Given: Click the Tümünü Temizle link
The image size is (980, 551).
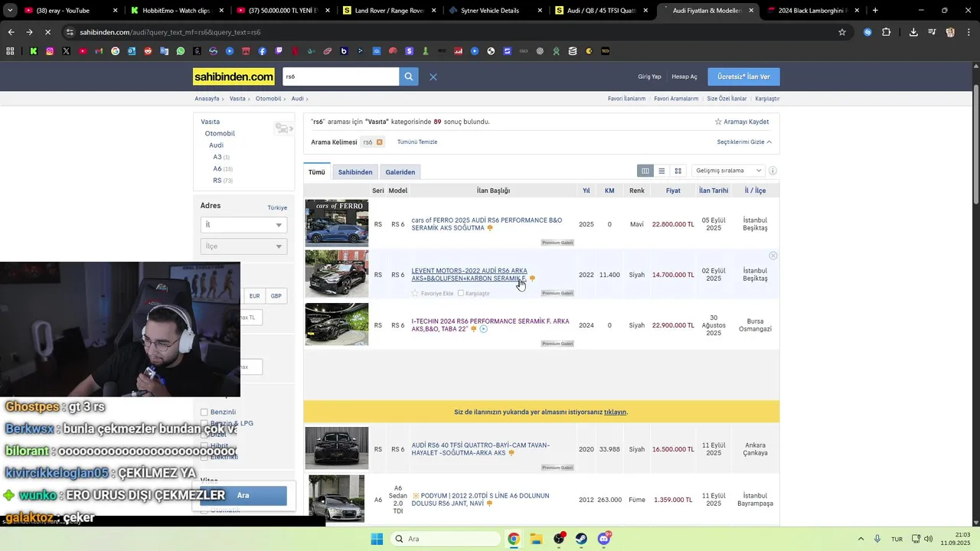Looking at the screenshot, I should [x=417, y=142].
